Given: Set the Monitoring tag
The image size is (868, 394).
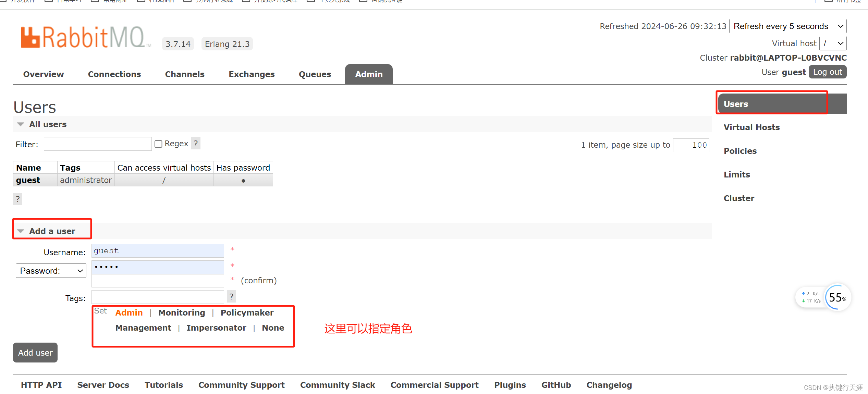Looking at the screenshot, I should 182,313.
